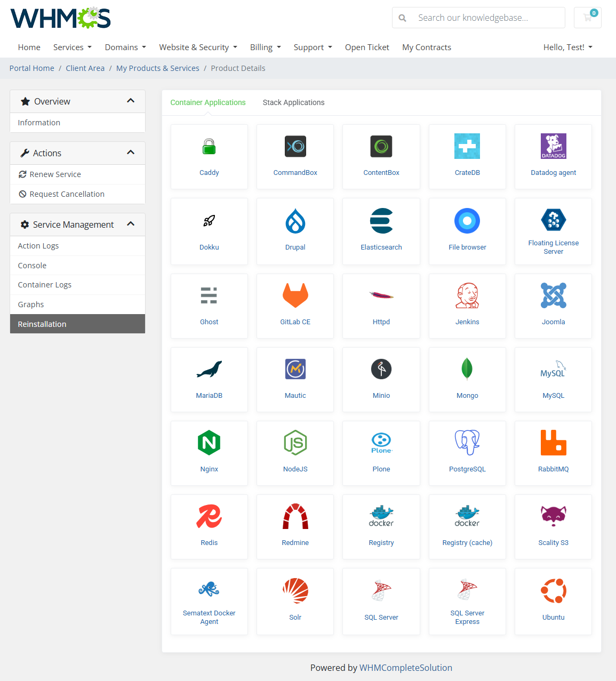Choose the CommandBox container icon
Image resolution: width=616 pixels, height=681 pixels.
pos(295,146)
